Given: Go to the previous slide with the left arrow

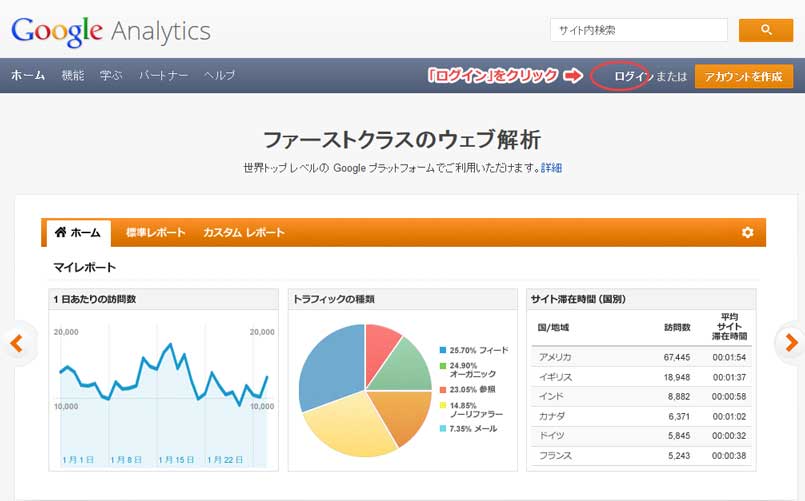Looking at the screenshot, I should pos(16,343).
